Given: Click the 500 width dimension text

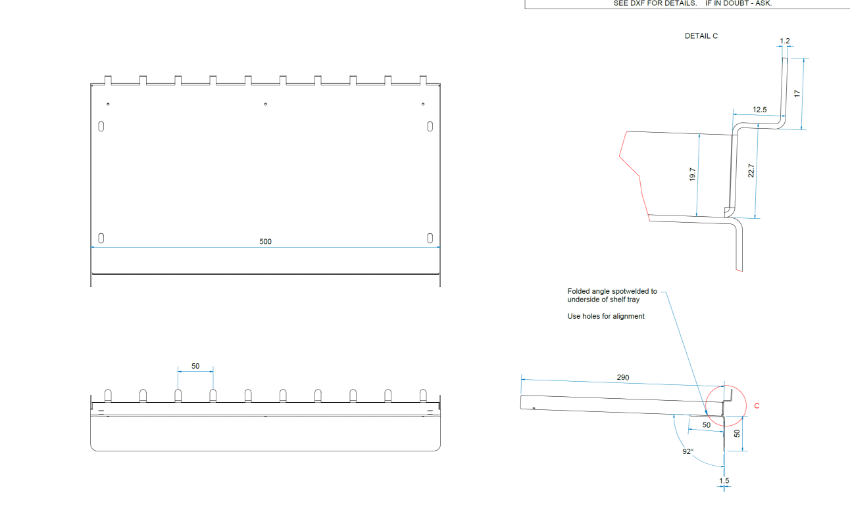Looking at the screenshot, I should click(x=265, y=242).
